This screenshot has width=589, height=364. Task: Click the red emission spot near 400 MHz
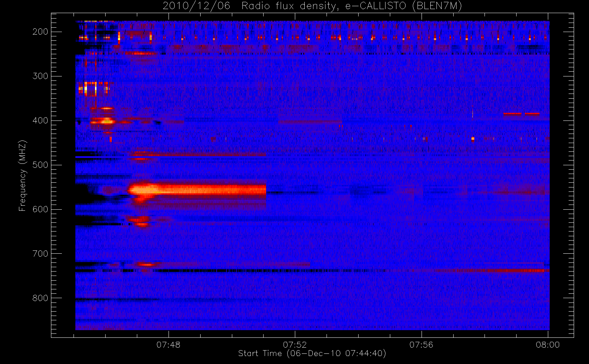click(106, 121)
